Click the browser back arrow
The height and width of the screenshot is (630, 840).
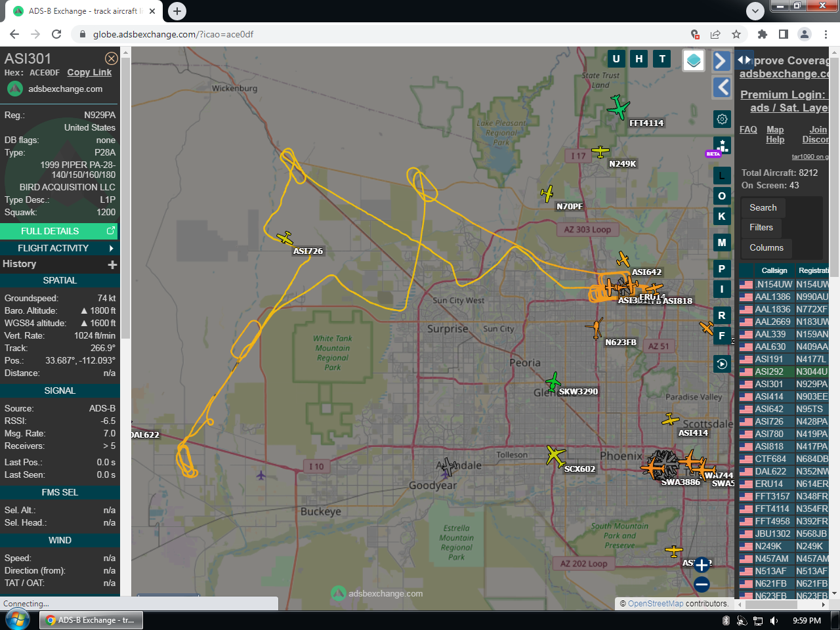(x=14, y=34)
